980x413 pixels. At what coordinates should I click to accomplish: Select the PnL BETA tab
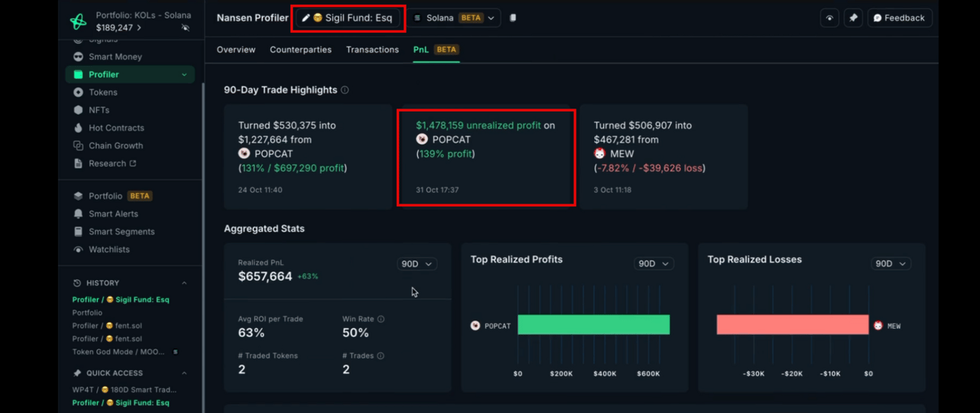click(x=436, y=49)
